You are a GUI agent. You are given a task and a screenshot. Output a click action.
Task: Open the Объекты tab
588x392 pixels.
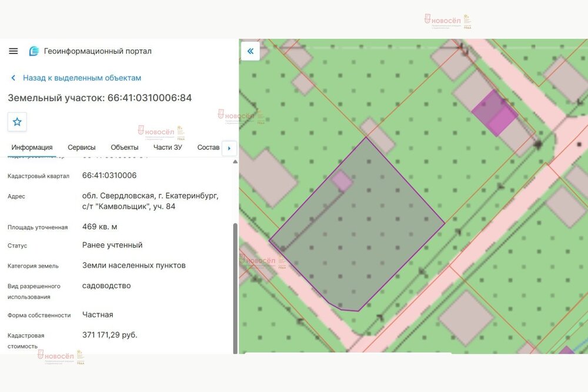[x=125, y=148]
